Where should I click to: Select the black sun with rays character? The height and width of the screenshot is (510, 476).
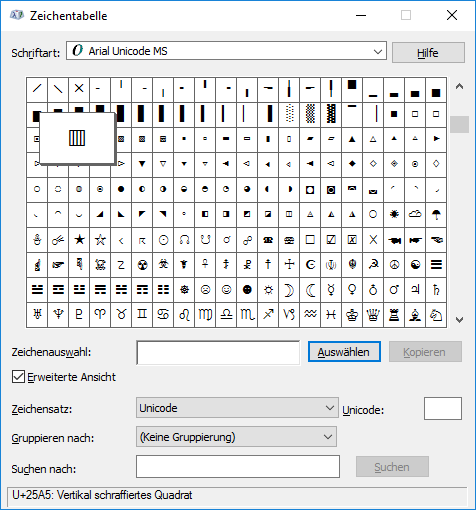394,214
